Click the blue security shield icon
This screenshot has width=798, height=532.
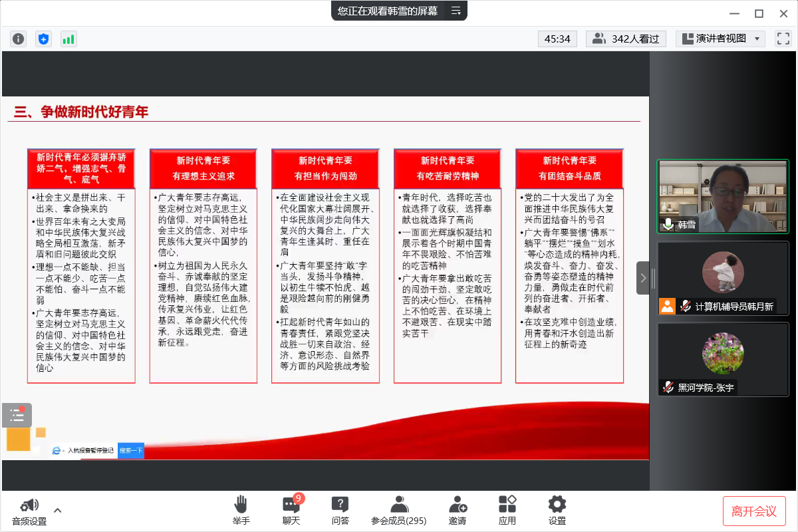(43, 39)
